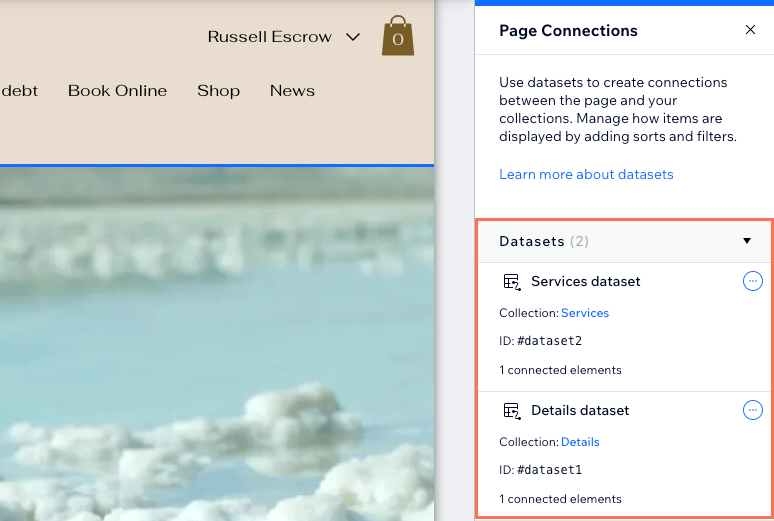The height and width of the screenshot is (521, 774).
Task: Open the Details collection link
Action: click(580, 442)
